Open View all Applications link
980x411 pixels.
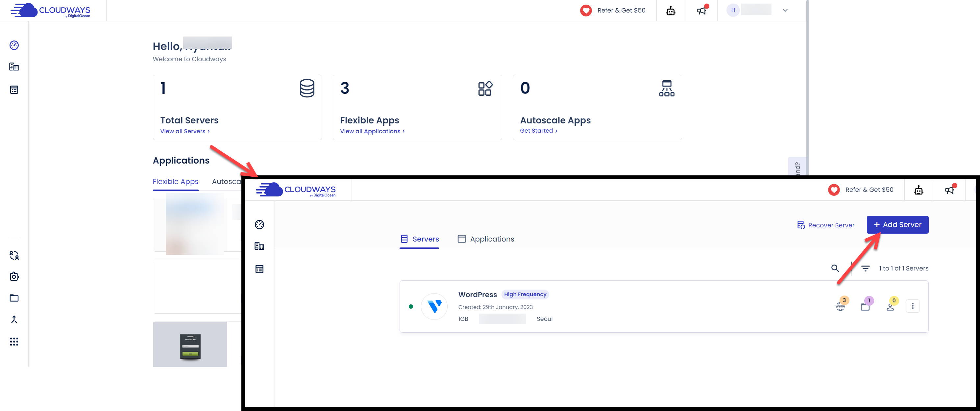(372, 131)
